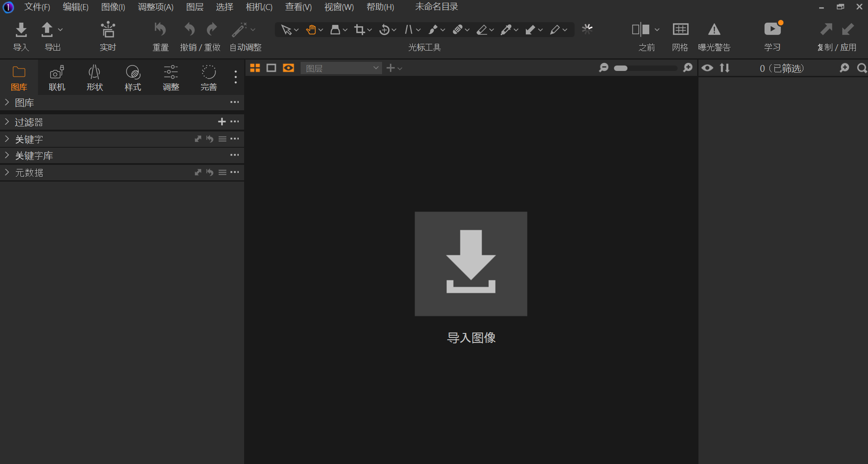Click the activity spinner icon
The width and height of the screenshot is (868, 464).
click(x=587, y=29)
